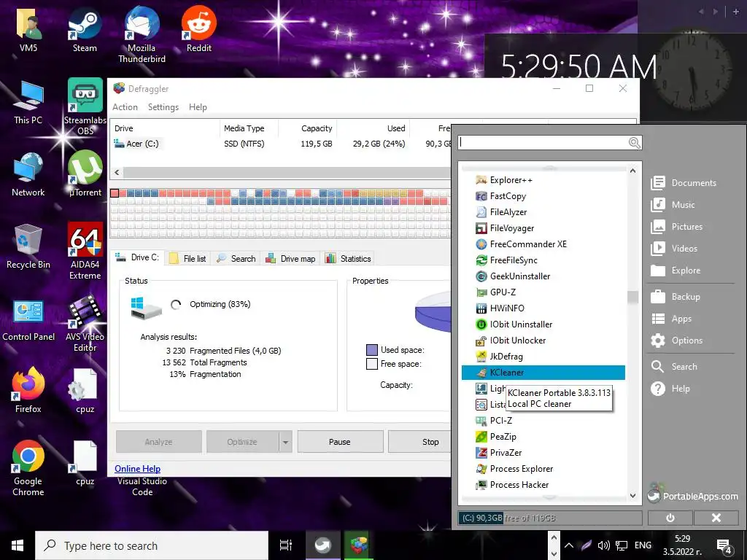This screenshot has height=560, width=747.
Task: Open Task View on the taskbar
Action: pyautogui.click(x=286, y=545)
